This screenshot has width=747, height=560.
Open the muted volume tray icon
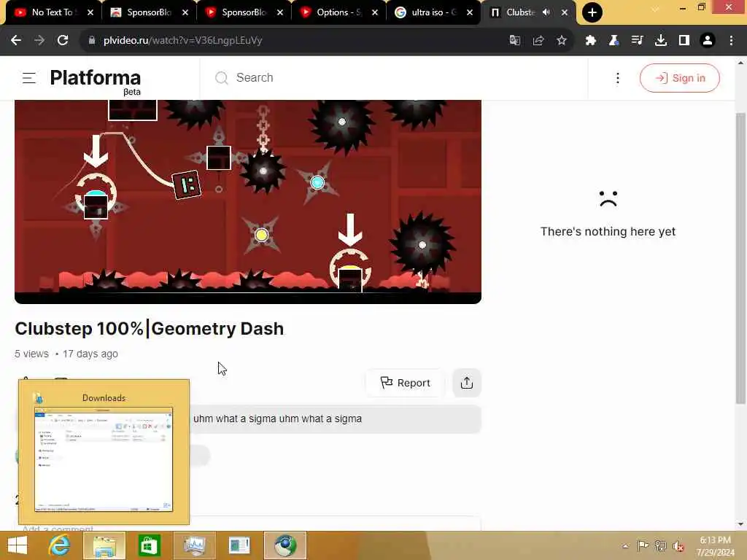point(678,546)
